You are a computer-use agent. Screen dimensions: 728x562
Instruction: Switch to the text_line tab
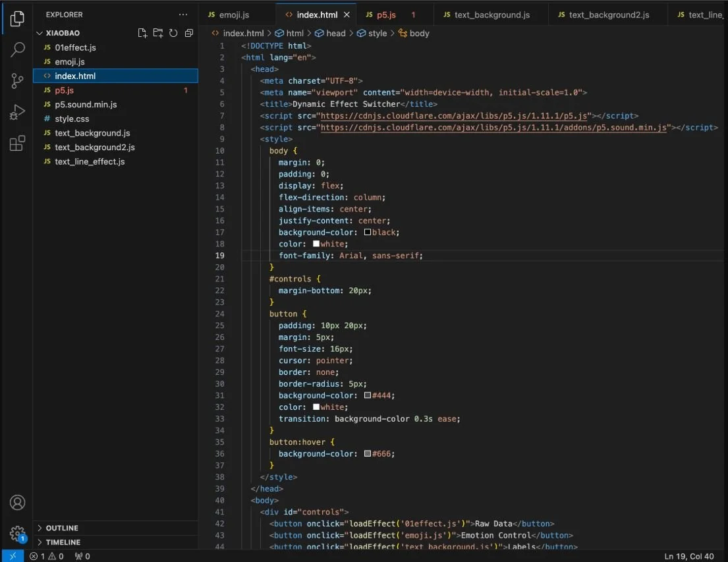[700, 15]
